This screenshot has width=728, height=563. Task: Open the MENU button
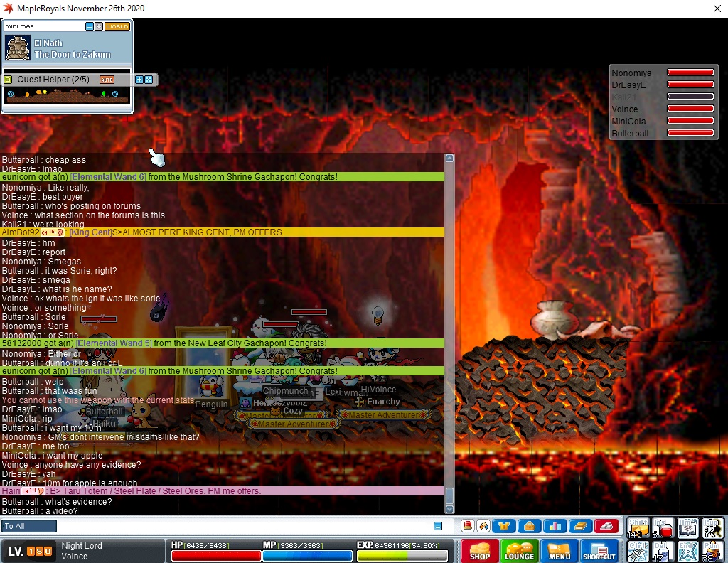[559, 551]
